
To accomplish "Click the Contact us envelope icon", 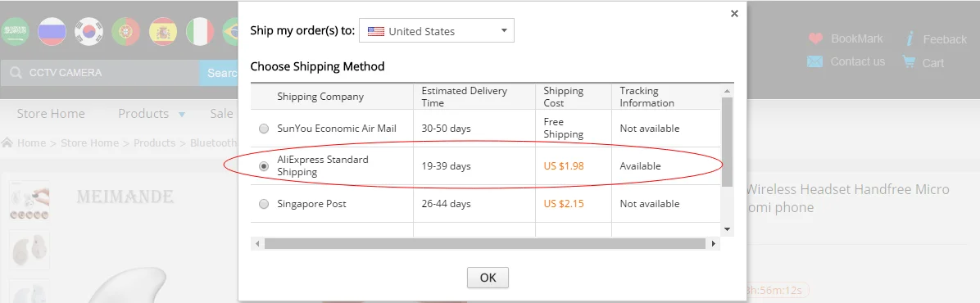I will (x=814, y=61).
